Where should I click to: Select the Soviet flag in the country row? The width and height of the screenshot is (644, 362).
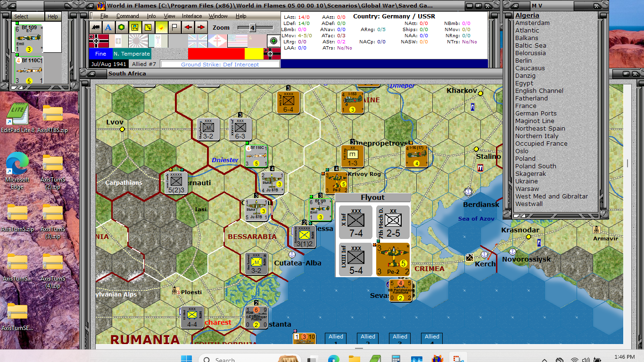[x=257, y=41]
